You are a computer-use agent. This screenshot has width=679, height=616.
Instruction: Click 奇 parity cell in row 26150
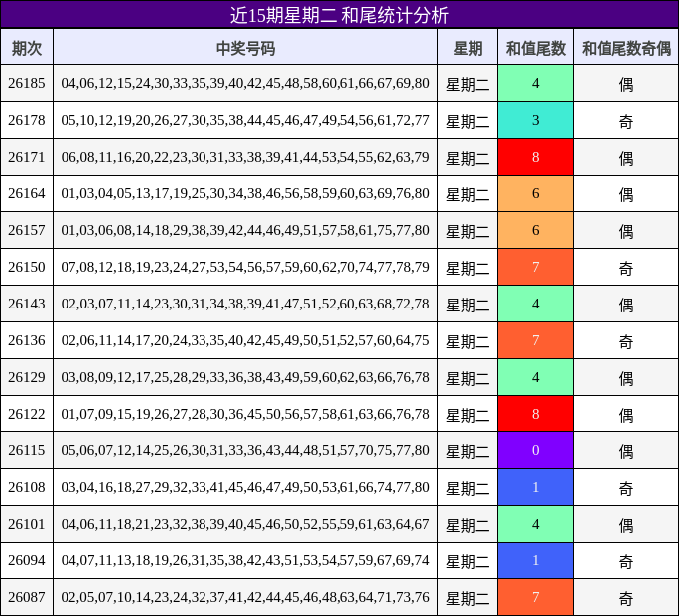click(x=626, y=267)
